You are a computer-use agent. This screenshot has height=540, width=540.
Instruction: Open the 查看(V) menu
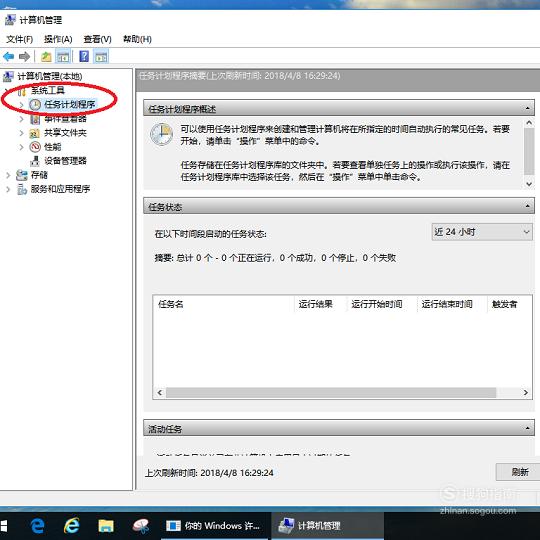tap(97, 39)
